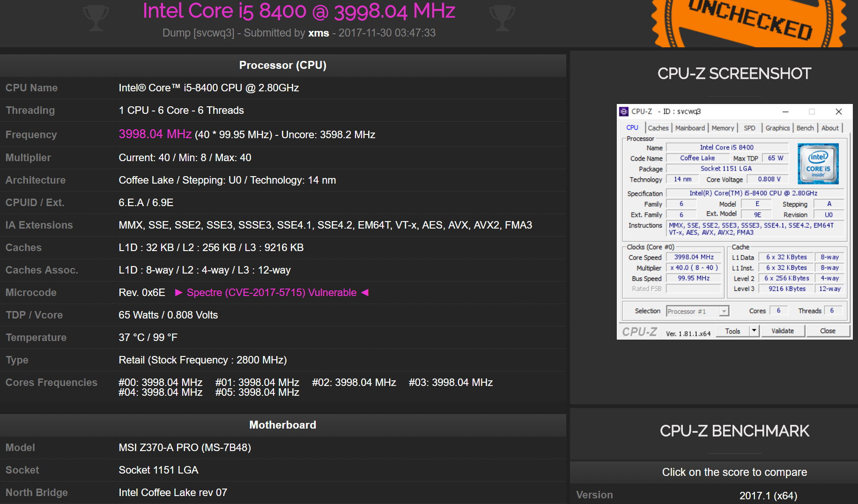Click the trophy icon right of the page title
Image resolution: width=858 pixels, height=504 pixels.
point(502,19)
